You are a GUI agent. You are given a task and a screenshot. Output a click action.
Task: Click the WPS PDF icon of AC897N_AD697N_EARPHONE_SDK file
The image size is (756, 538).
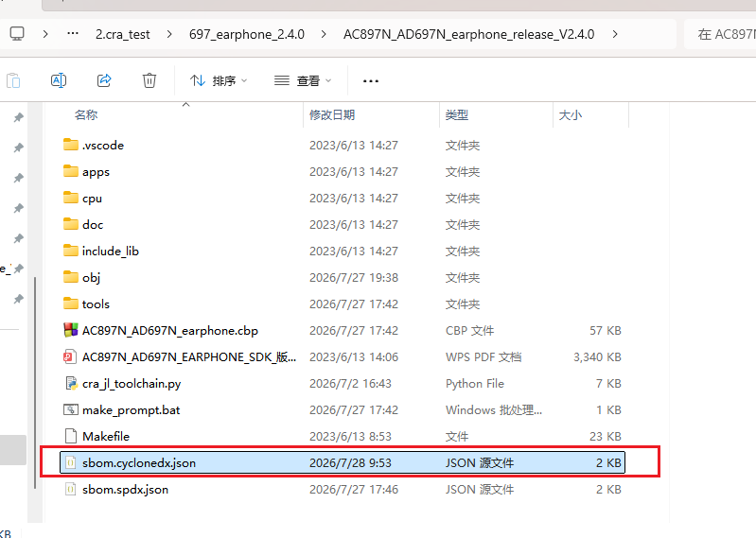point(71,356)
